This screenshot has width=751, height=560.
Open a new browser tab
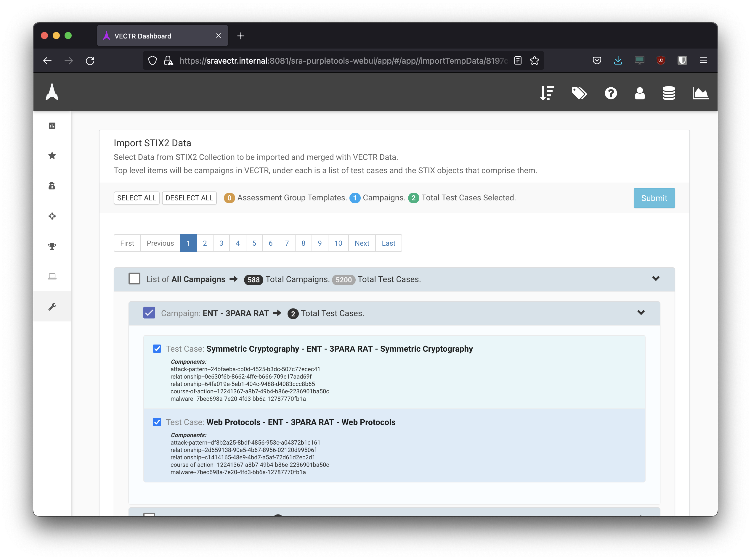[x=241, y=36]
